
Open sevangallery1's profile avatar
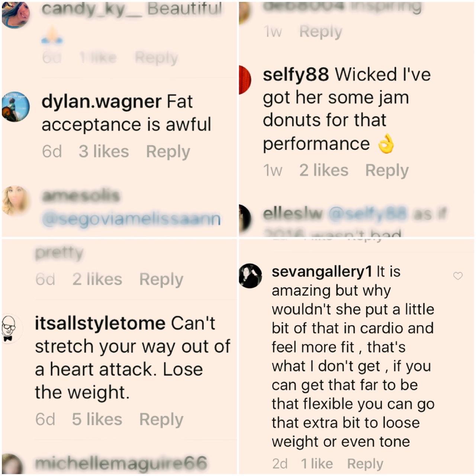pyautogui.click(x=251, y=276)
